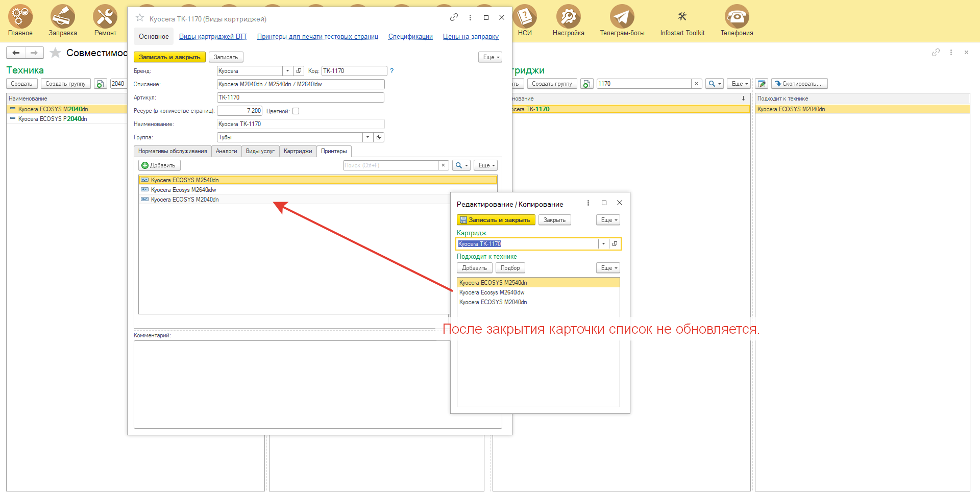Clear the Принтеры tab search field
980x494 pixels.
(444, 165)
